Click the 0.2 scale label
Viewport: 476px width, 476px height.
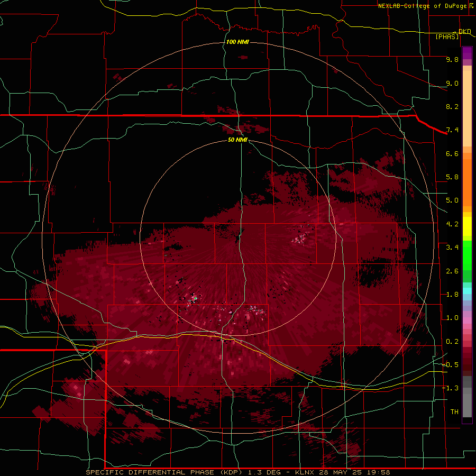pyautogui.click(x=452, y=342)
